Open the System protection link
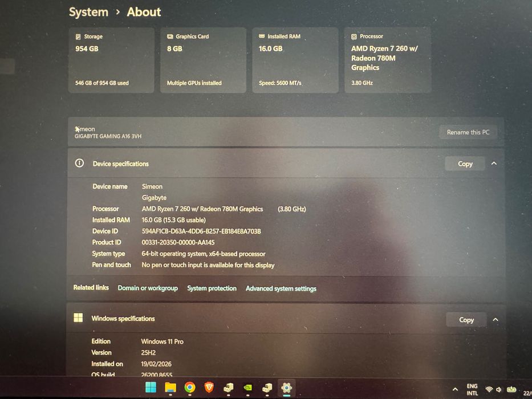This screenshot has height=399, width=532. pos(212,288)
